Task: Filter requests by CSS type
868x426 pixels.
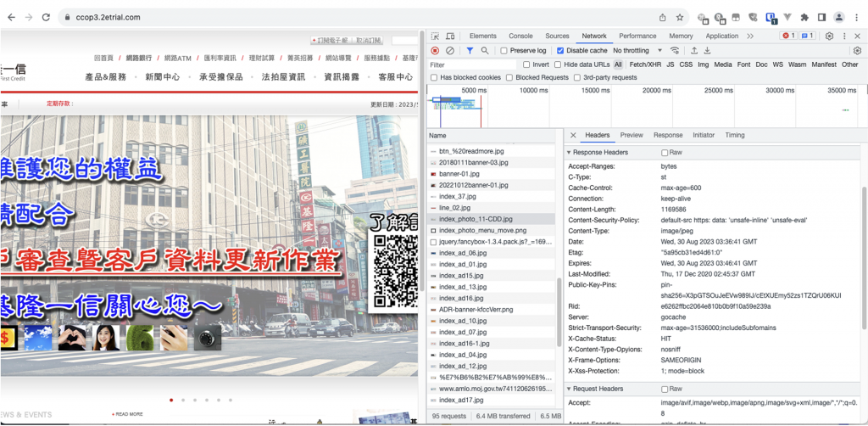Action: click(686, 64)
